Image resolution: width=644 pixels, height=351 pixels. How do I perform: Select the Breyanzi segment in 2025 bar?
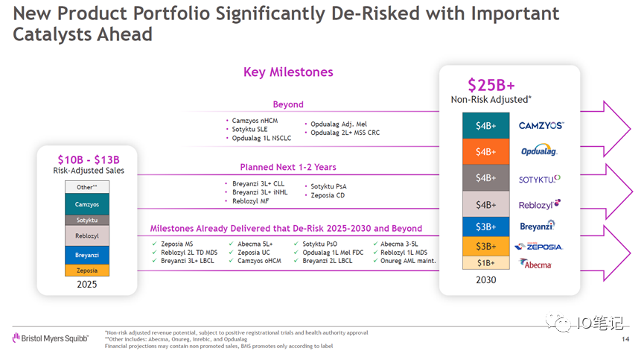86,255
